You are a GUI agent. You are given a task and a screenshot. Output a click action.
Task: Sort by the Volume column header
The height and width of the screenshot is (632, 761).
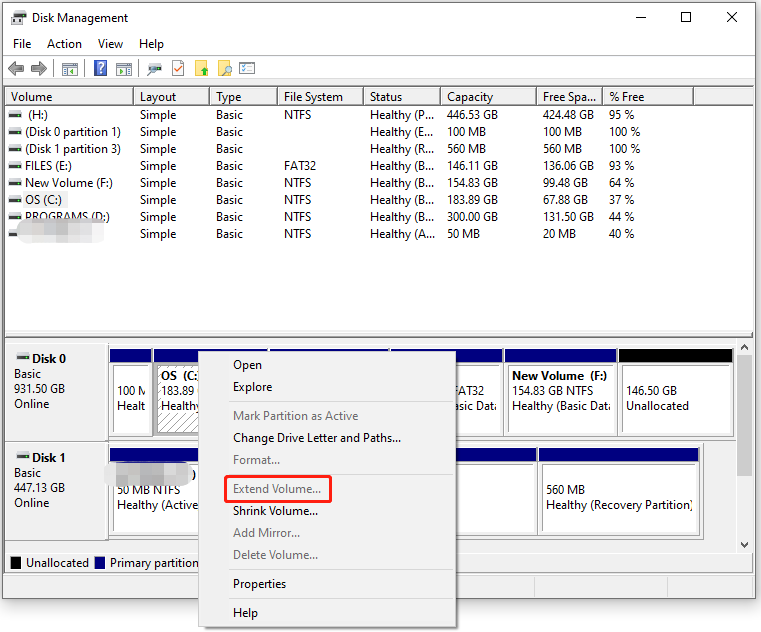point(69,97)
